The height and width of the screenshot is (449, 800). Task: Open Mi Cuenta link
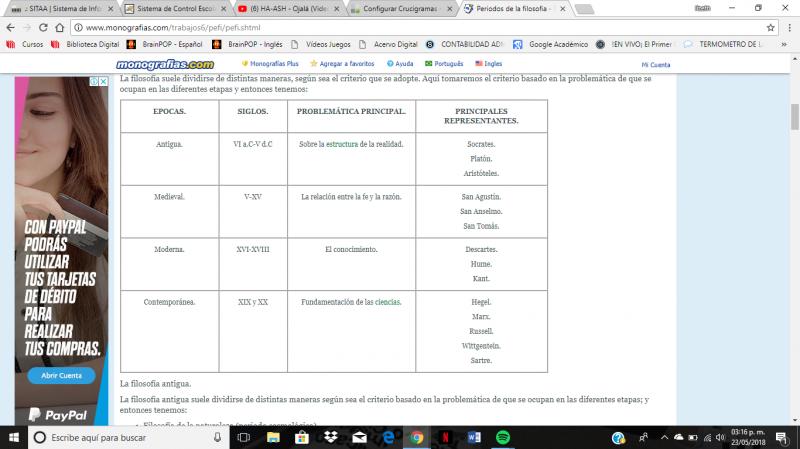pyautogui.click(x=656, y=65)
